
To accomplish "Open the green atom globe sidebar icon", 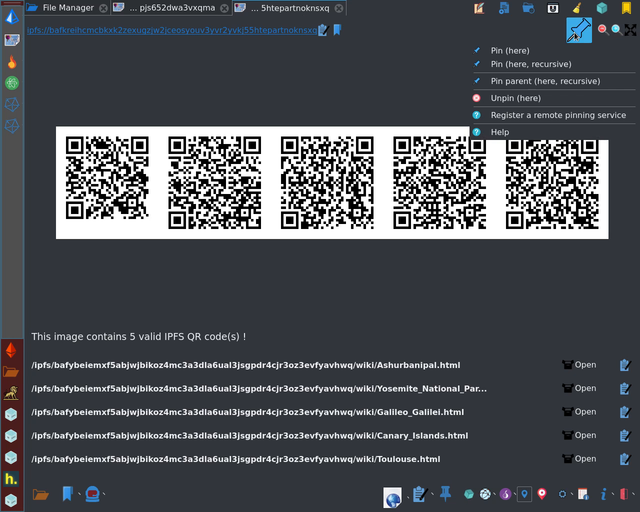I will (x=12, y=83).
